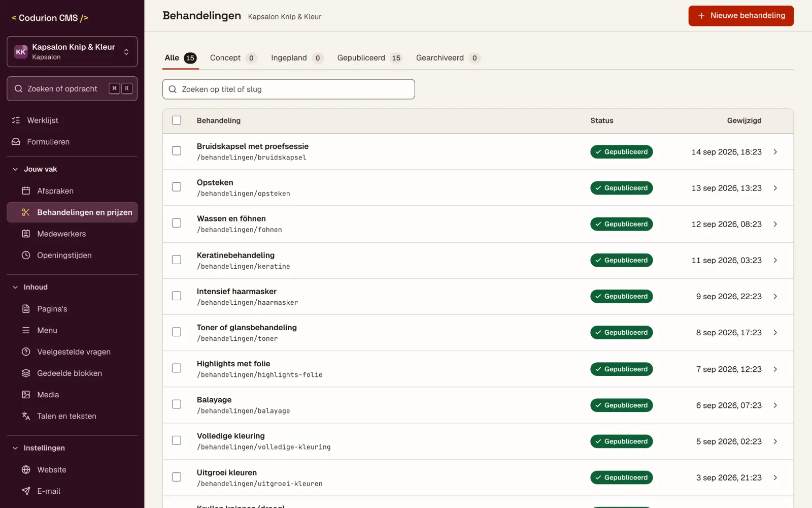The image size is (812, 508).
Task: Open the Media library
Action: (72, 395)
